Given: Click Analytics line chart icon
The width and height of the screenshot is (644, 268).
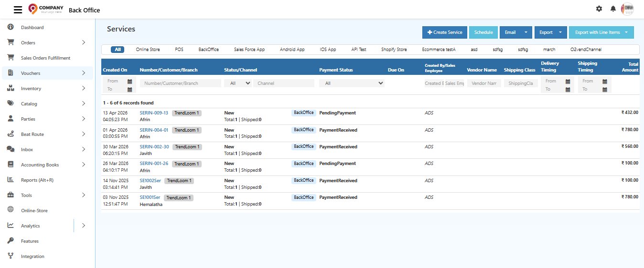Looking at the screenshot, I should point(11,226).
